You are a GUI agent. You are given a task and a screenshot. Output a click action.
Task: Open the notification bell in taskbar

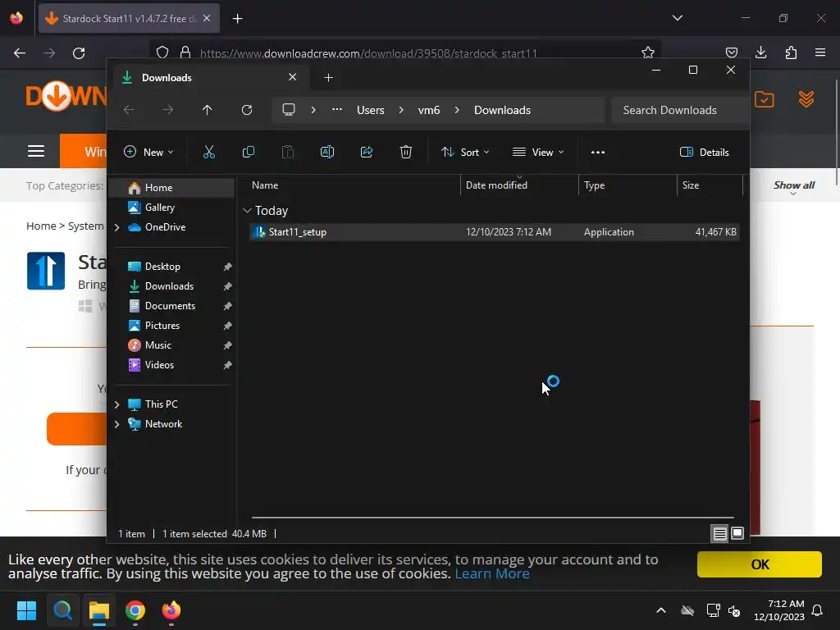point(817,610)
